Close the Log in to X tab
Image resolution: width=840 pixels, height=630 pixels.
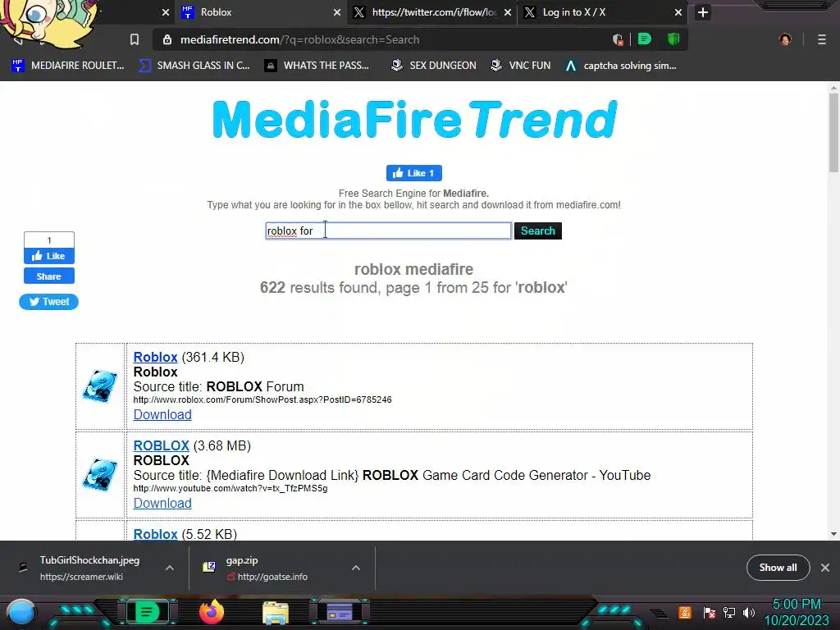[678, 12]
